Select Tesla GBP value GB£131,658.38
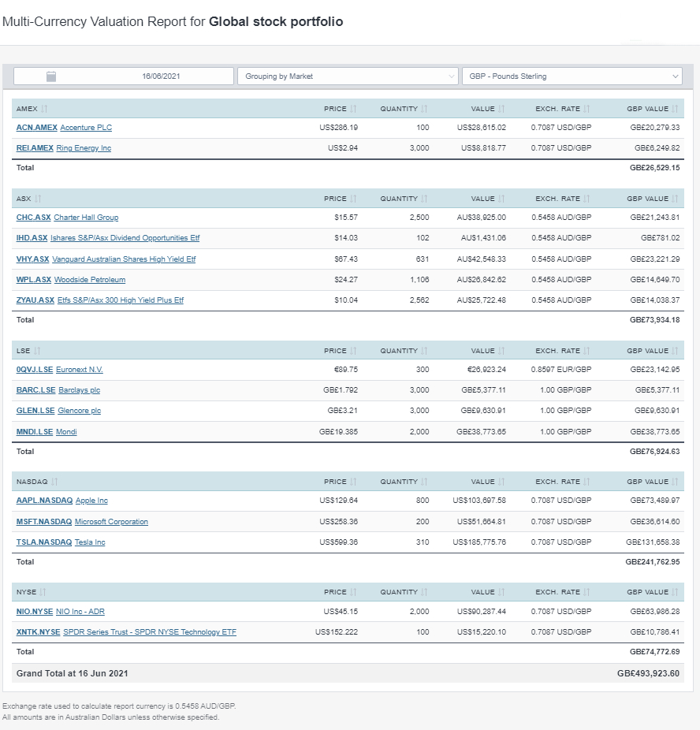The height and width of the screenshot is (730, 700). tap(653, 542)
